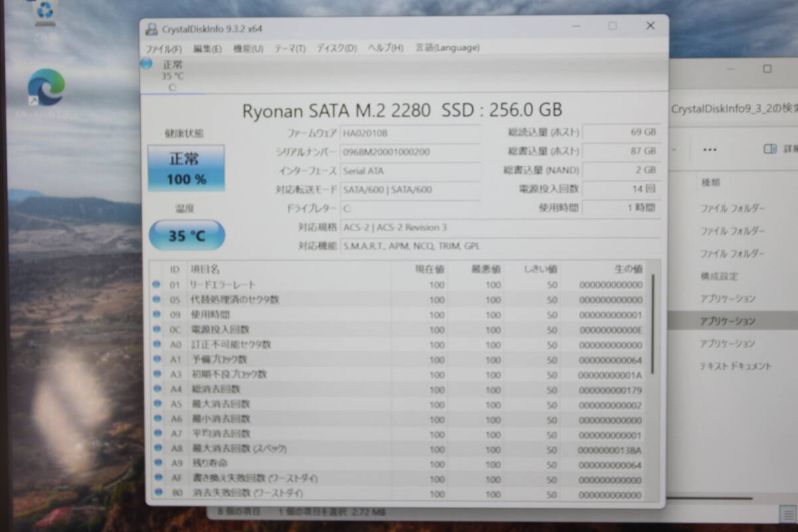Click the total host reads value 69 GB
This screenshot has height=532, width=798.
tap(621, 132)
